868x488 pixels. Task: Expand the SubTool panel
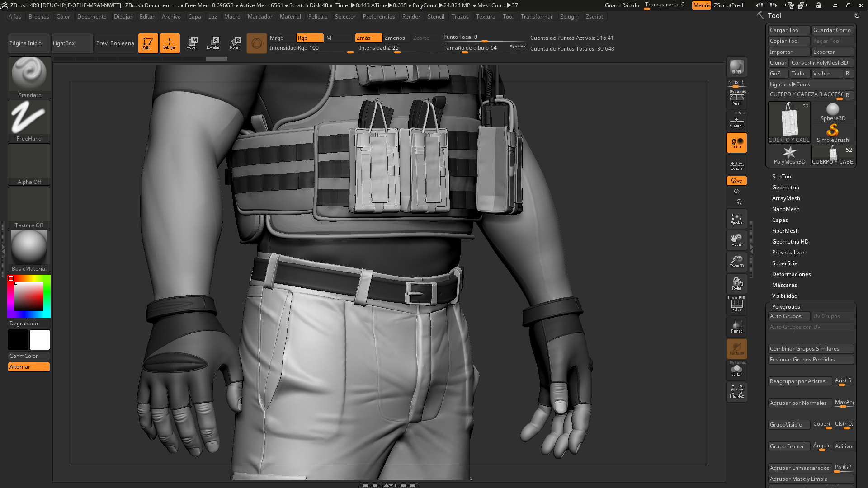782,176
